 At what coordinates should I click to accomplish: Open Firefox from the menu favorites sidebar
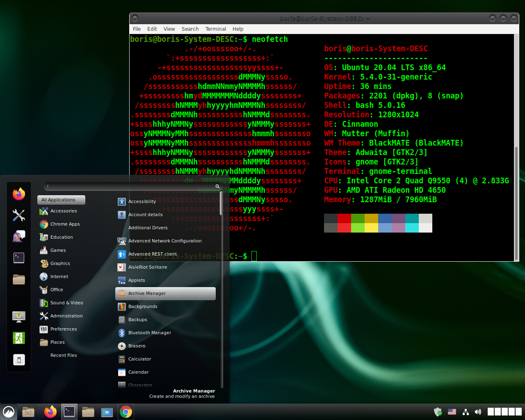pyautogui.click(x=19, y=194)
